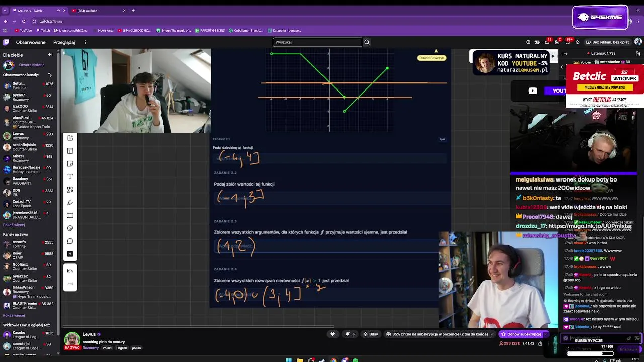This screenshot has width=644, height=362.
Task: Open the Lewus channel name
Action: [89, 334]
